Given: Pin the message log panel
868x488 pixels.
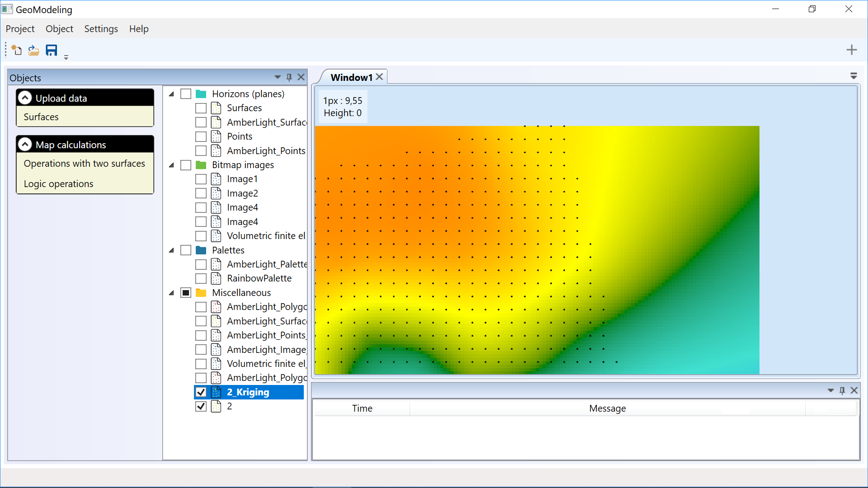Looking at the screenshot, I should click(x=842, y=390).
